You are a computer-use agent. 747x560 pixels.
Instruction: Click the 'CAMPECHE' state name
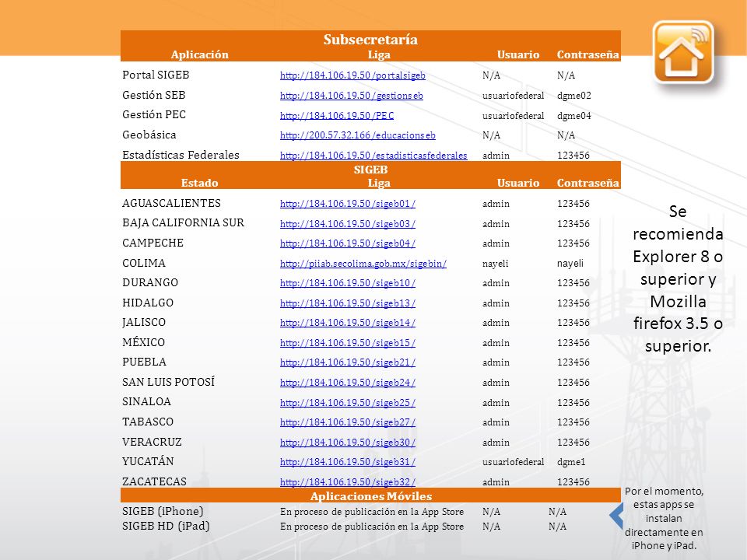coord(153,243)
